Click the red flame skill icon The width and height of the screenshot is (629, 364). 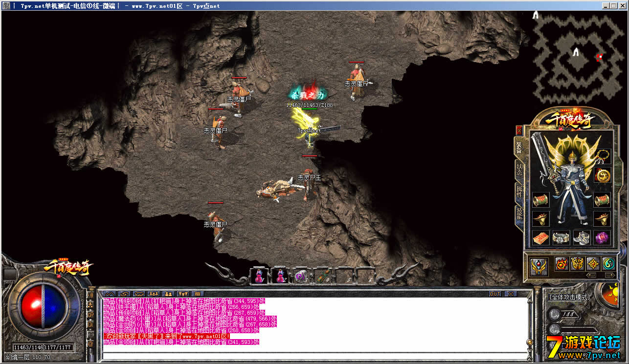click(x=562, y=264)
